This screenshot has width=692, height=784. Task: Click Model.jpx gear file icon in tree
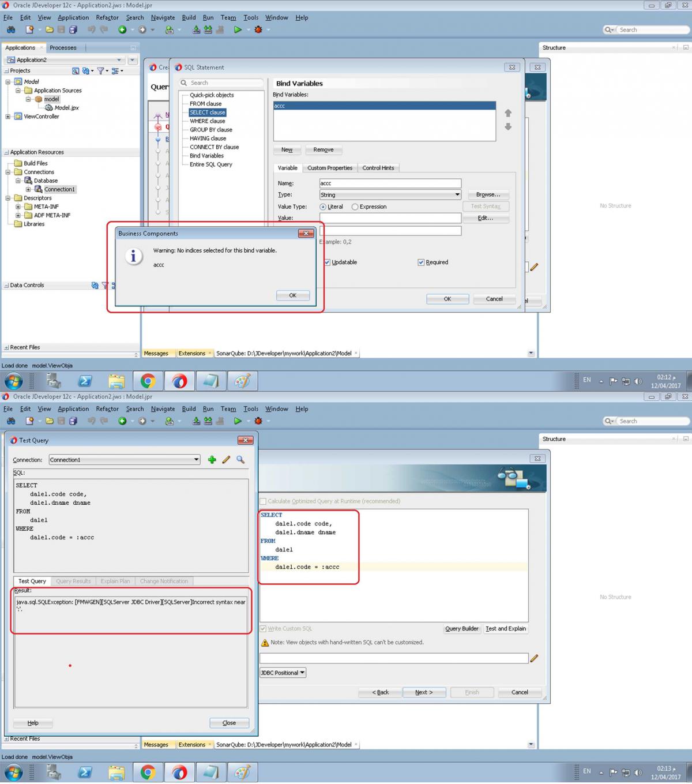click(x=49, y=108)
